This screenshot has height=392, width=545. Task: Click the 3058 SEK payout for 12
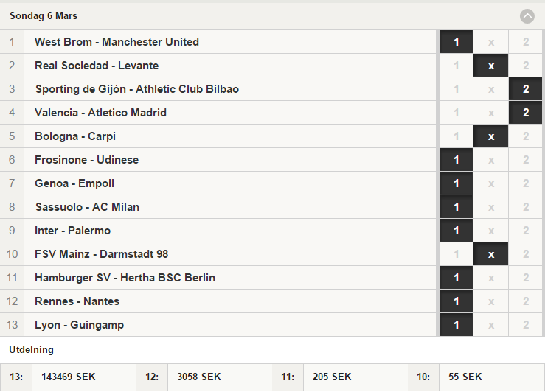tap(199, 377)
